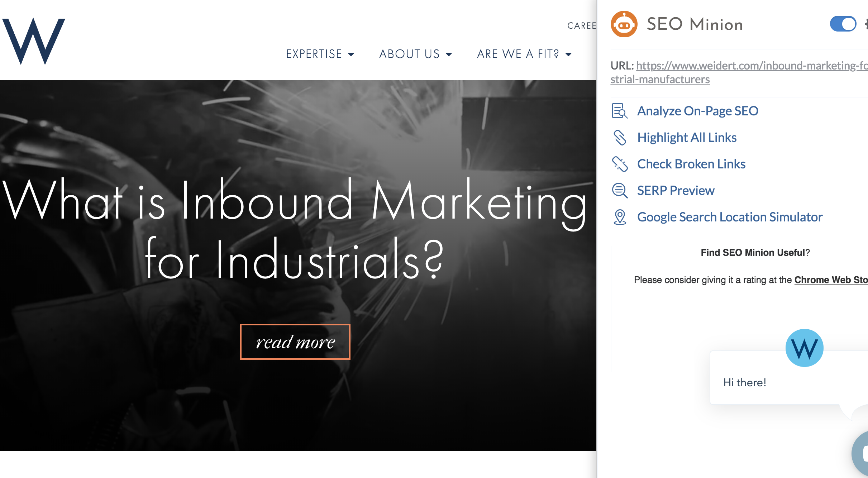This screenshot has height=478, width=868.
Task: Click the Highlight All Links paperclip icon
Action: coord(620,138)
